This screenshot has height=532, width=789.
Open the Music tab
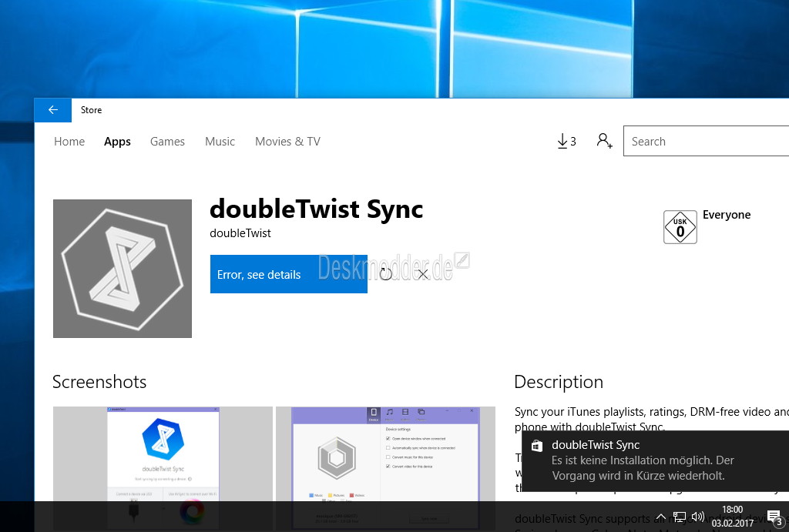pyautogui.click(x=220, y=142)
